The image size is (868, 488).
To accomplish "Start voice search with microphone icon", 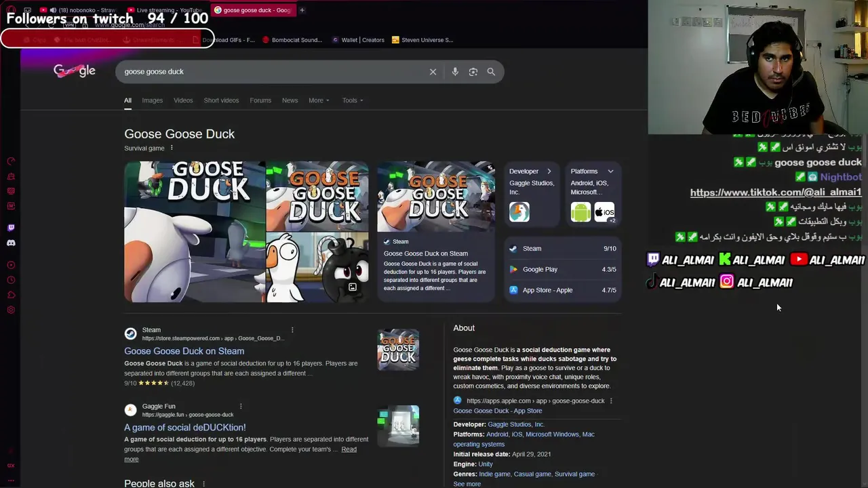I will (455, 72).
